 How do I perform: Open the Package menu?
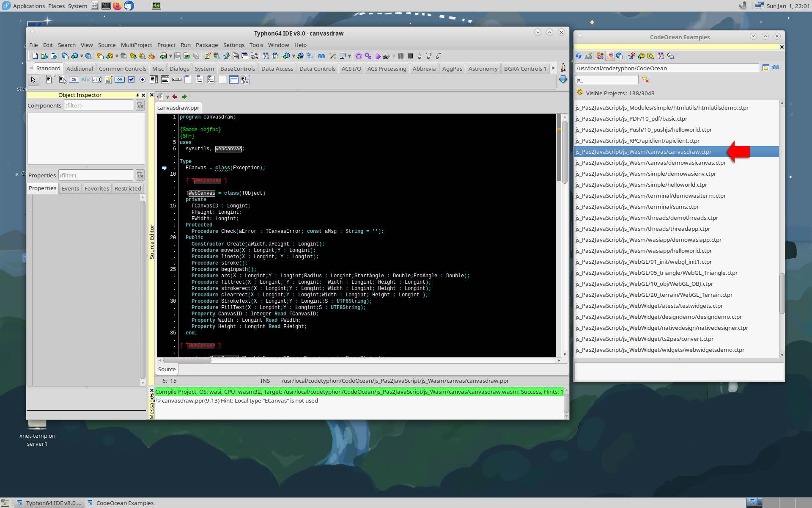[x=207, y=45]
